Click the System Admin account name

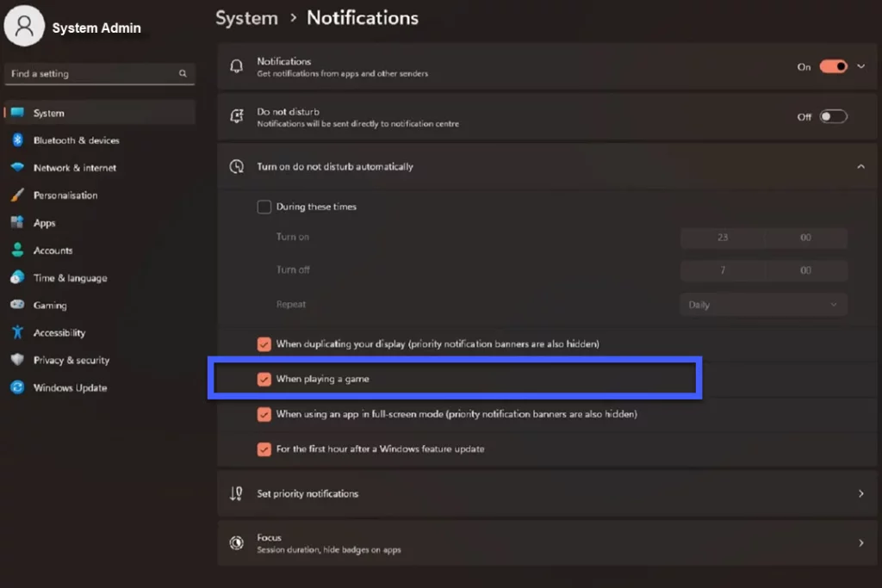(x=96, y=28)
